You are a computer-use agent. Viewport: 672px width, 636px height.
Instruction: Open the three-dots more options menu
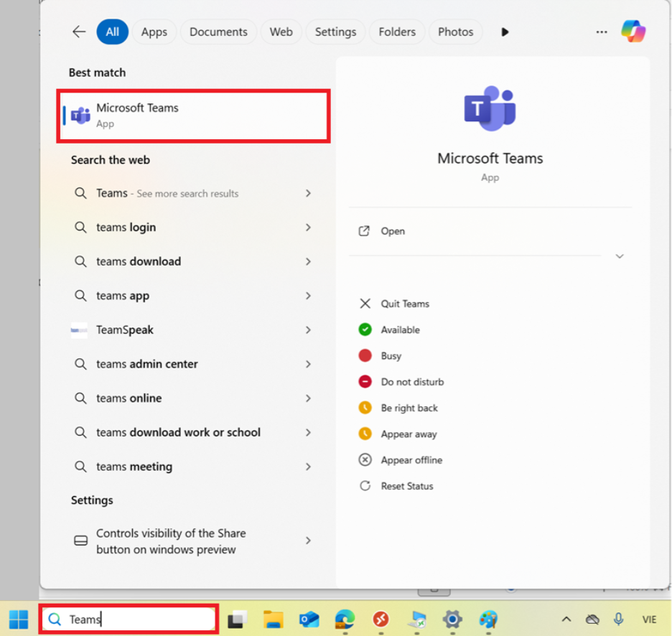tap(602, 32)
